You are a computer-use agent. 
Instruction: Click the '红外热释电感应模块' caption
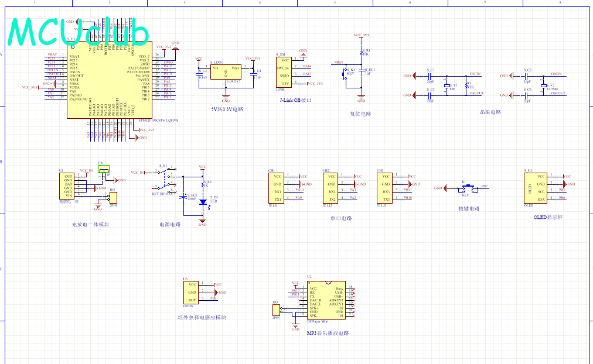[202, 318]
